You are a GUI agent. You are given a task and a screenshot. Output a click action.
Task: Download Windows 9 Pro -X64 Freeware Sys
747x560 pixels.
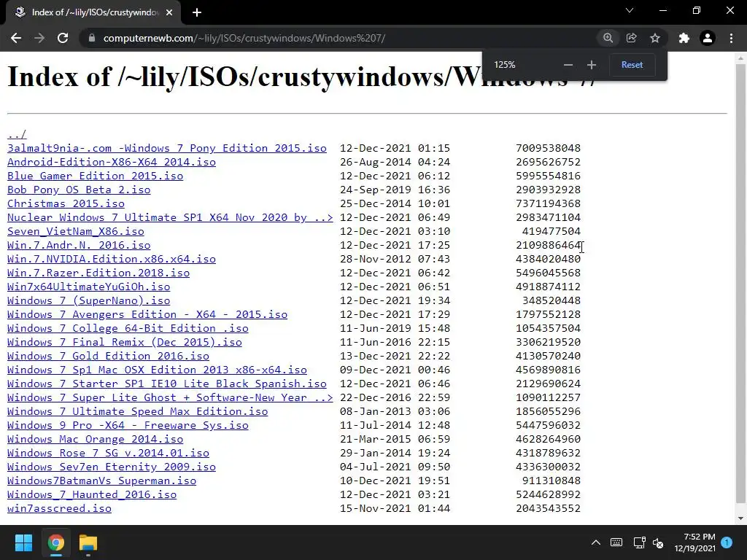(x=128, y=425)
